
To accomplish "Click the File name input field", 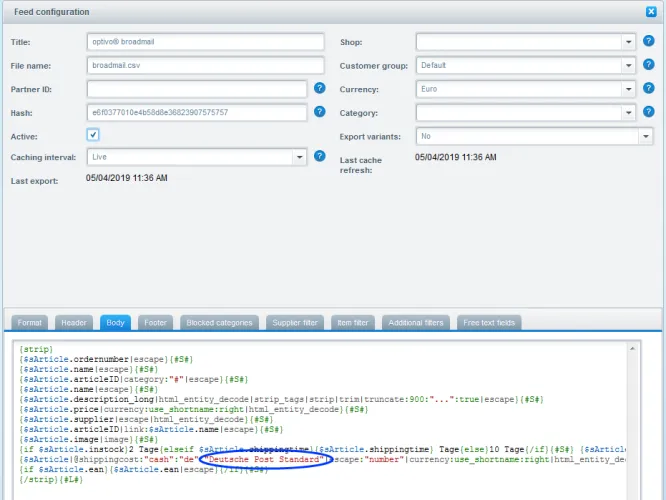I will point(206,65).
